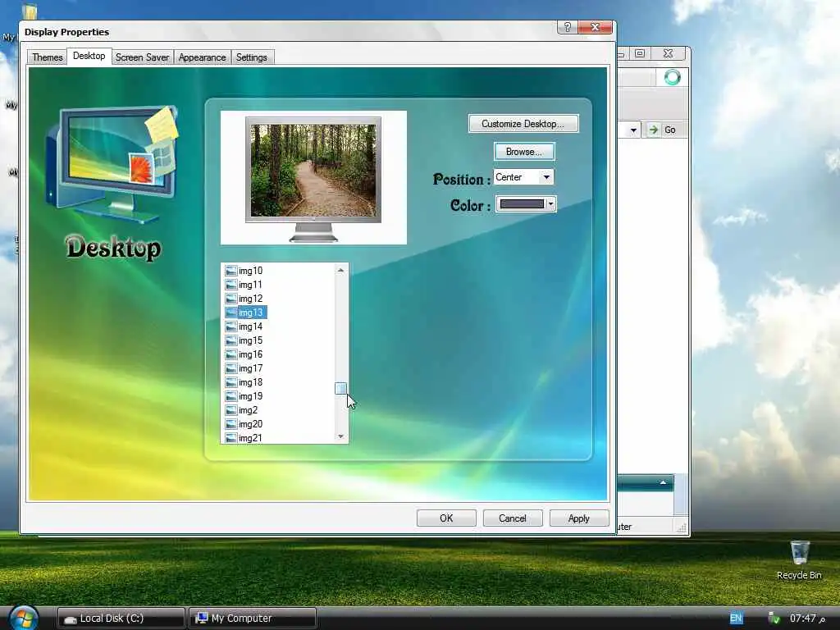The width and height of the screenshot is (840, 630).
Task: Select img18 in the wallpaper list
Action: [250, 382]
